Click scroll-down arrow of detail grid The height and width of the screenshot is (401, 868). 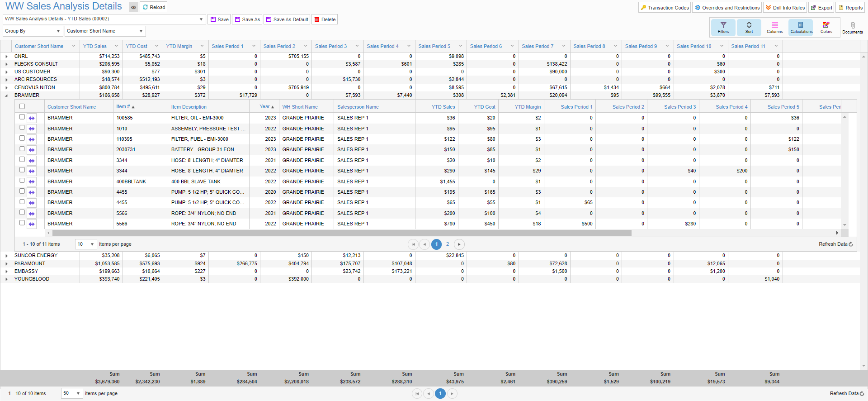[844, 225]
